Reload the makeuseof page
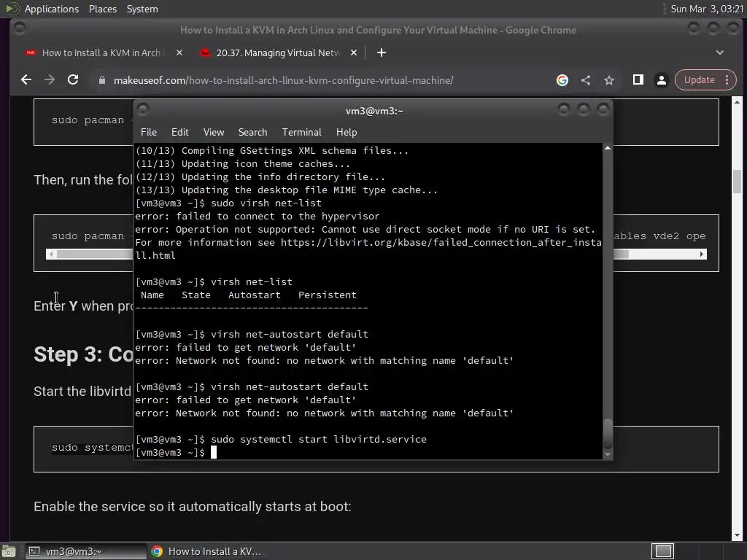 pyautogui.click(x=73, y=80)
